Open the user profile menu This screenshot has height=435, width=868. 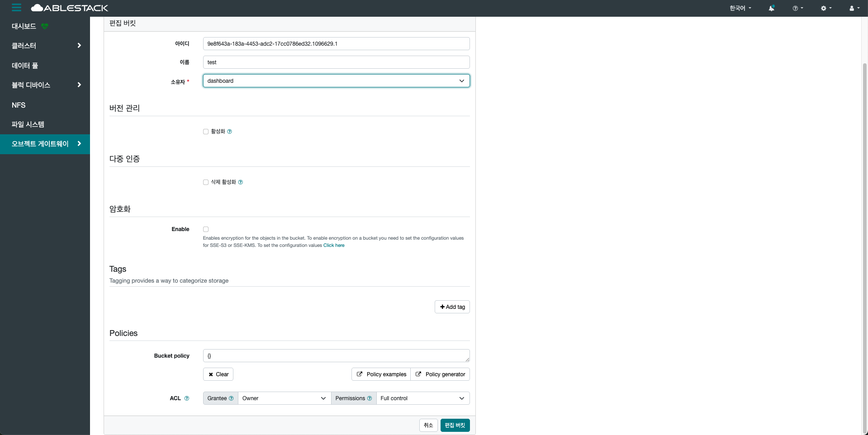click(854, 8)
